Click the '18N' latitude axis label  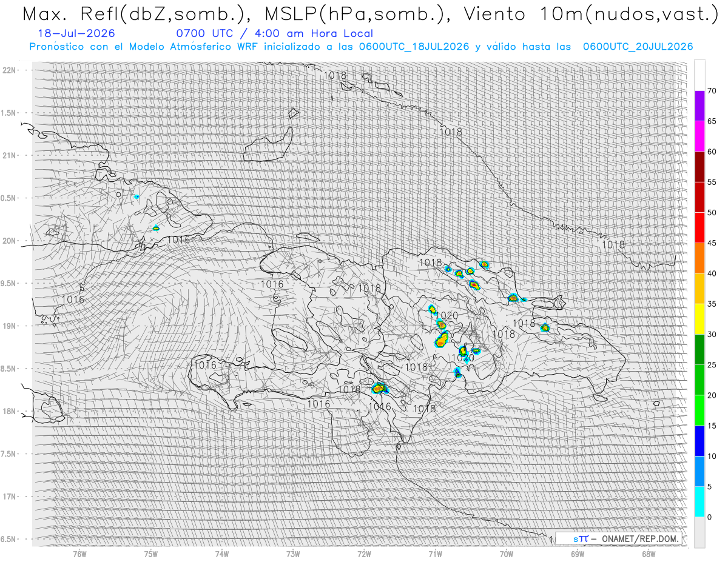[10, 411]
